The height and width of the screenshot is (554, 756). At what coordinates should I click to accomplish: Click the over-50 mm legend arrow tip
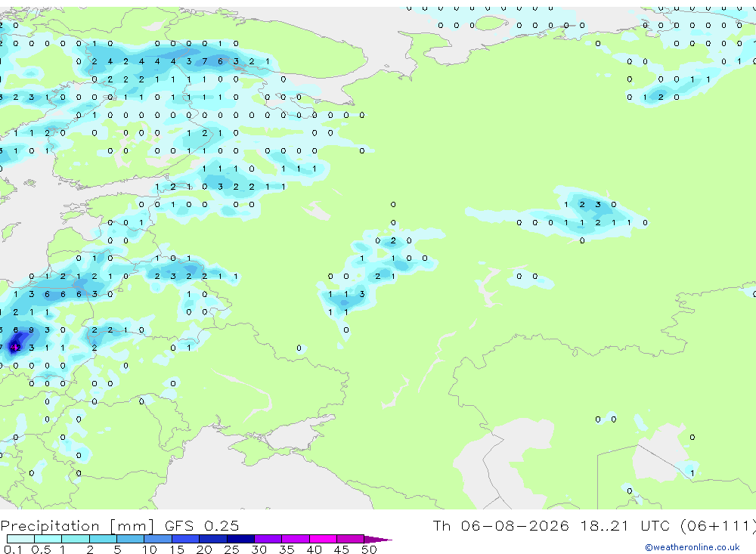[378, 540]
